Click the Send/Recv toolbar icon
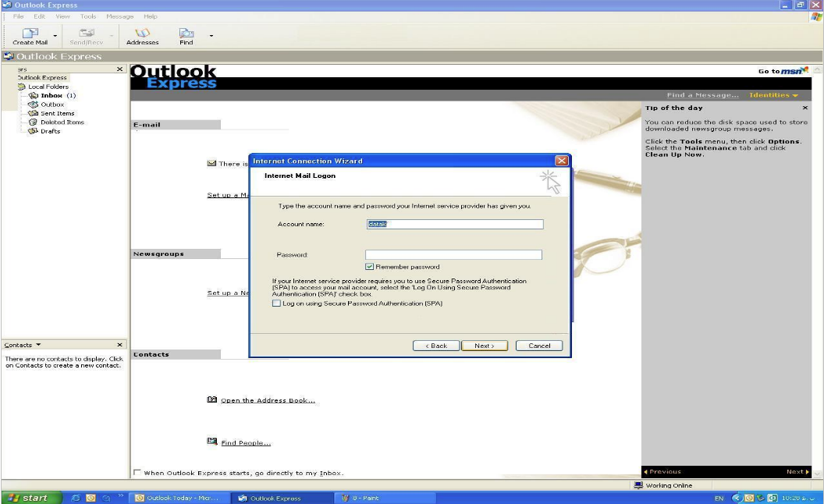Viewport: 824px width, 504px height. click(x=87, y=33)
